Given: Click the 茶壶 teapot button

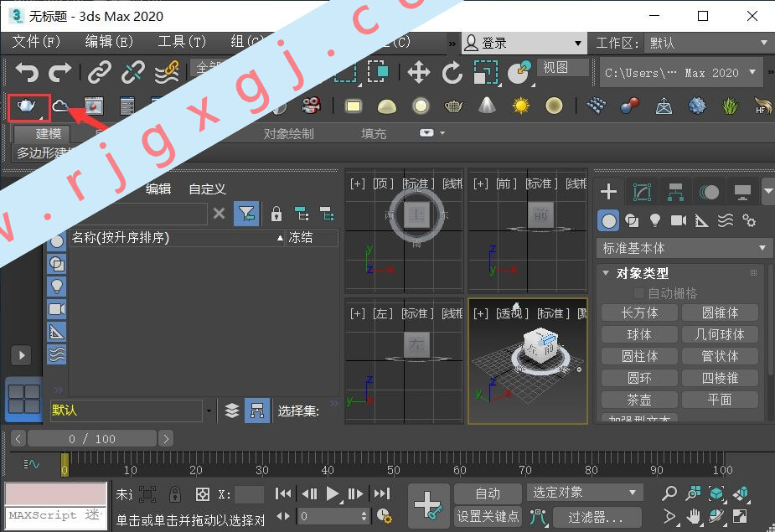Looking at the screenshot, I should pos(639,400).
